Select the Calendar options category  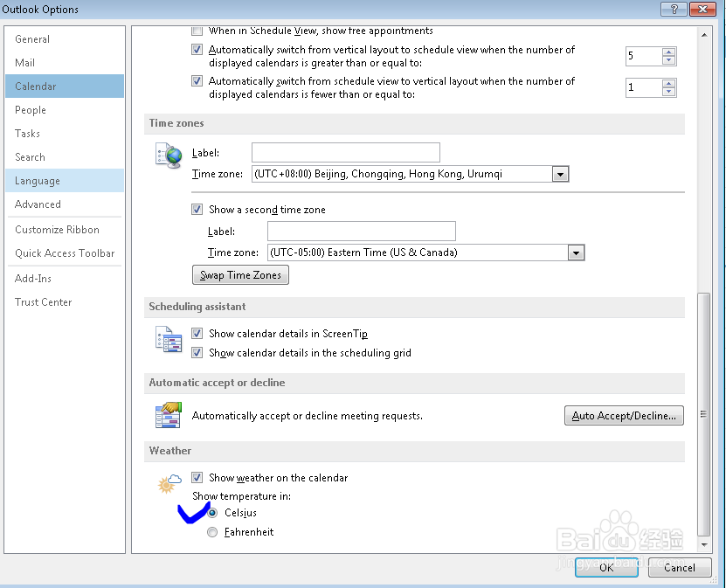coord(65,86)
